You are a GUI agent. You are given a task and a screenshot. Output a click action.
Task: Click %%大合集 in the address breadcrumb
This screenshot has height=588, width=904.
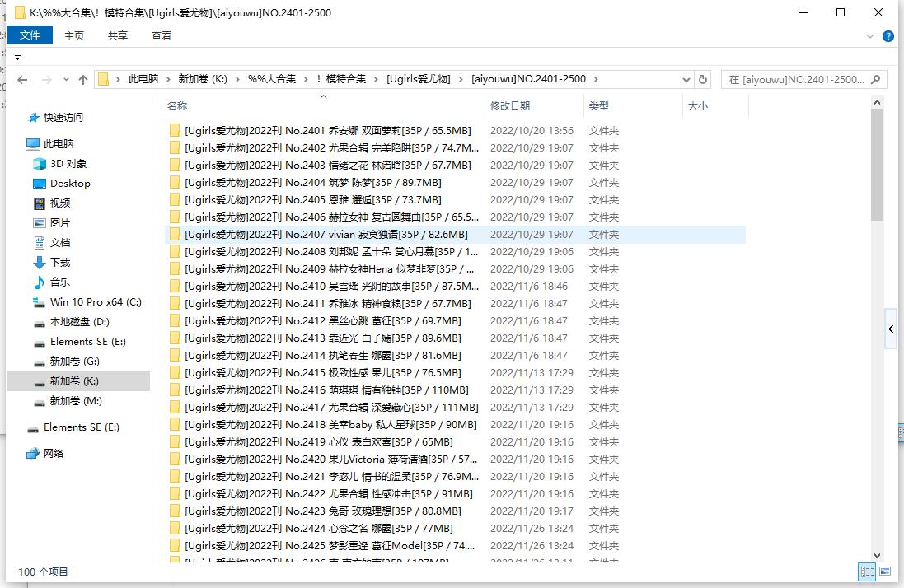pyautogui.click(x=272, y=79)
